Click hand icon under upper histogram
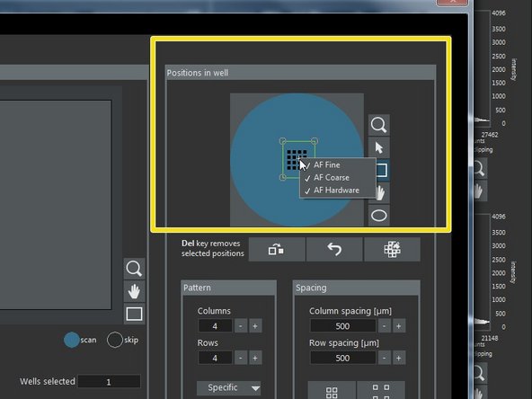This screenshot has height=399, width=532. coord(480,191)
